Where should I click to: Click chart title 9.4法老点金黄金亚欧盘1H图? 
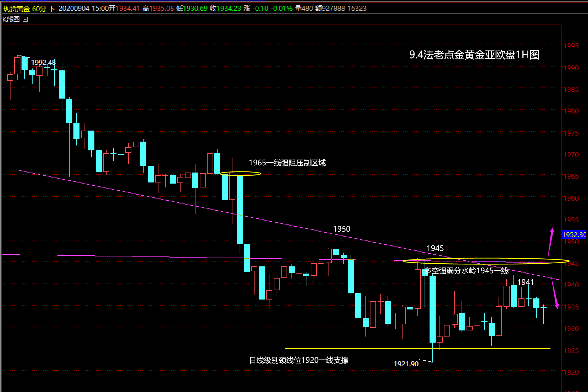tap(474, 55)
